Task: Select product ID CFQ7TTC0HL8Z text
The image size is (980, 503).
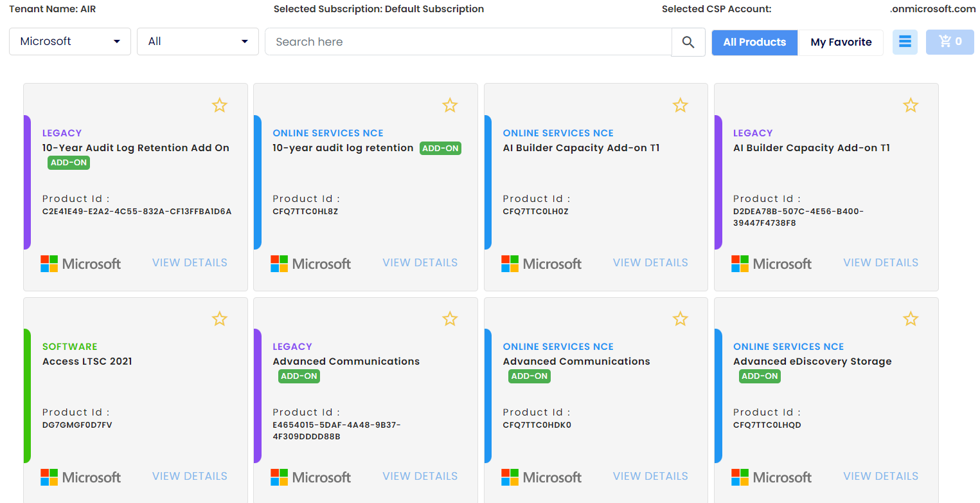Action: click(x=305, y=212)
